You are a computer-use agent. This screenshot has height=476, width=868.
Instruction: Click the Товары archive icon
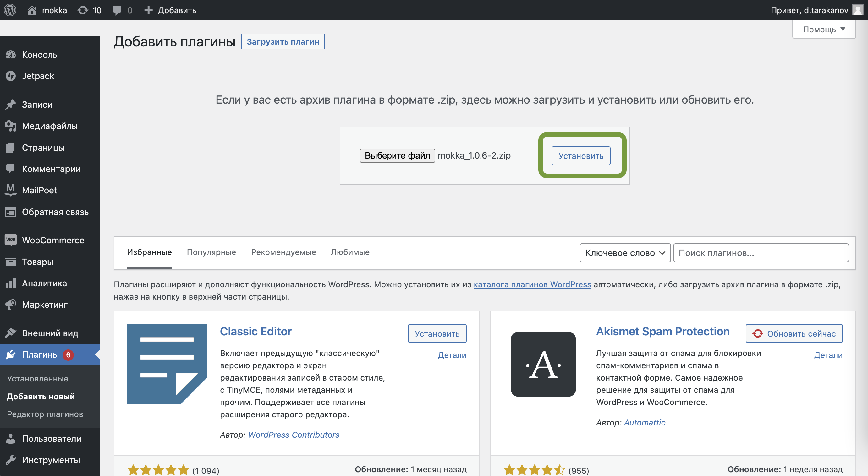point(11,262)
